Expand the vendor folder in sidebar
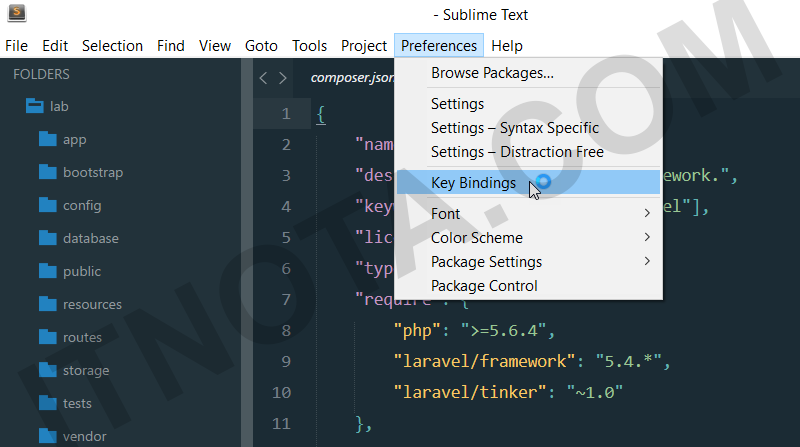The image size is (800, 447). pyautogui.click(x=85, y=436)
